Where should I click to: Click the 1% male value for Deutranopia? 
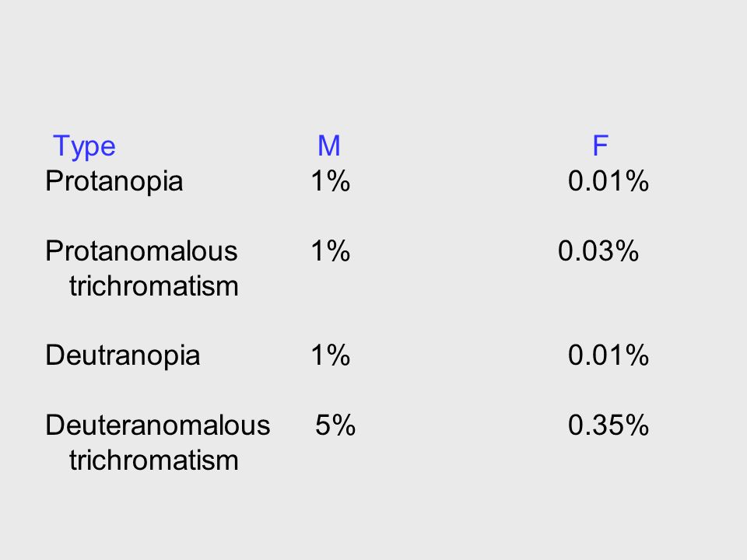[x=331, y=355]
